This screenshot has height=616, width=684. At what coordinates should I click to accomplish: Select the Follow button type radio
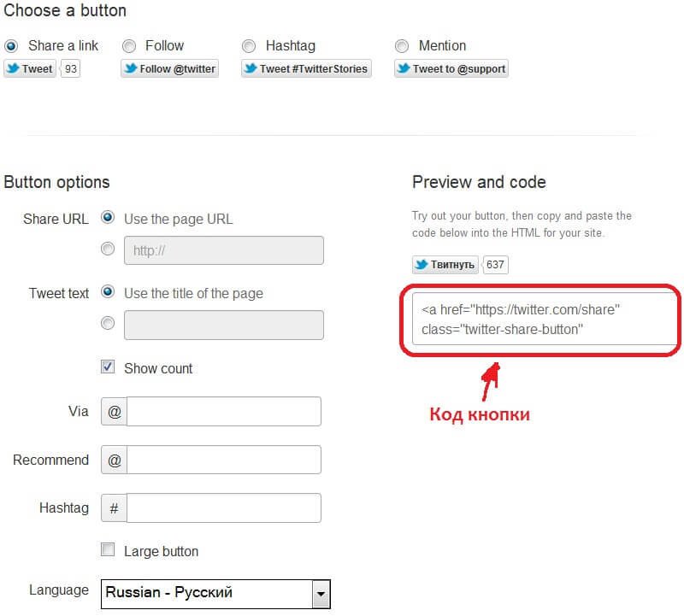pos(129,46)
